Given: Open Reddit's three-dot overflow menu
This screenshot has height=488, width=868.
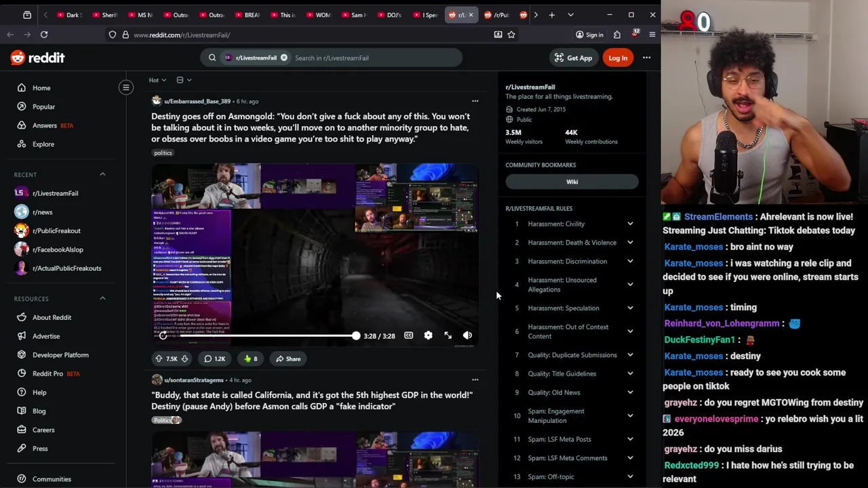Looking at the screenshot, I should click(646, 58).
